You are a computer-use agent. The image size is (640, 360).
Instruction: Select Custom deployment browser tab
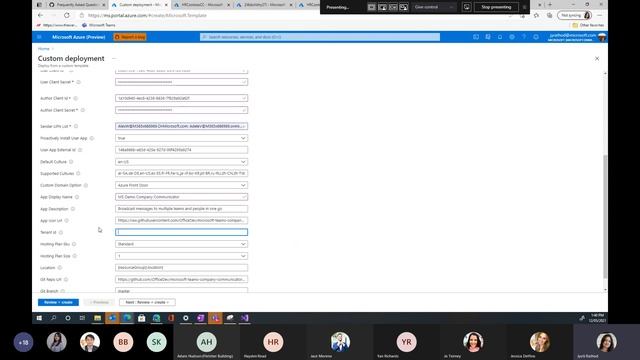click(140, 5)
